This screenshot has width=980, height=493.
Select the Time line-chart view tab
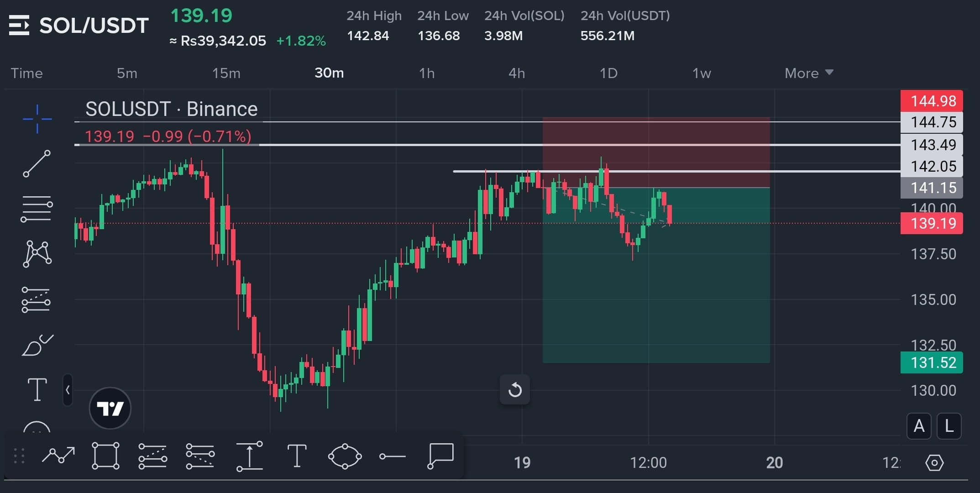tap(26, 73)
